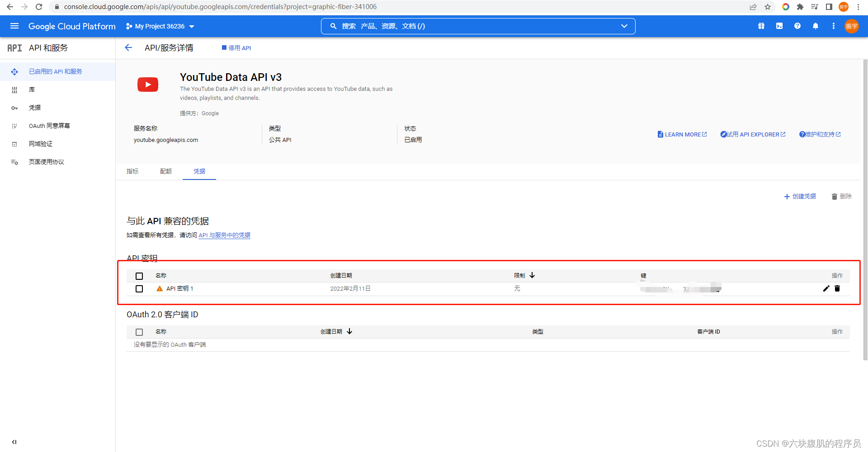The height and width of the screenshot is (452, 868).
Task: Click into the 搜索 产品、资源、文档 search field
Action: pyautogui.click(x=478, y=26)
